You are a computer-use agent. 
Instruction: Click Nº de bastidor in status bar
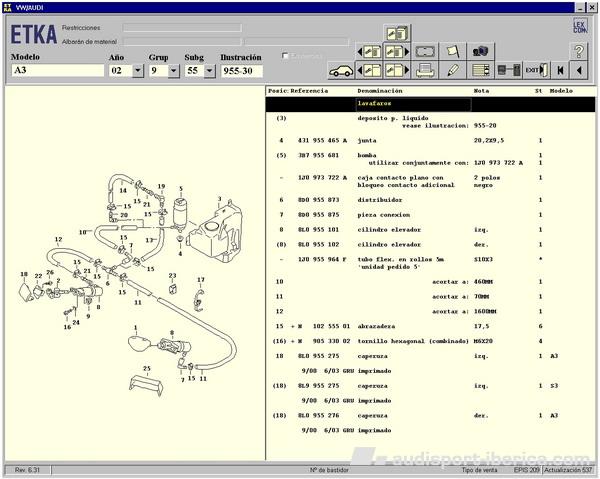329,470
